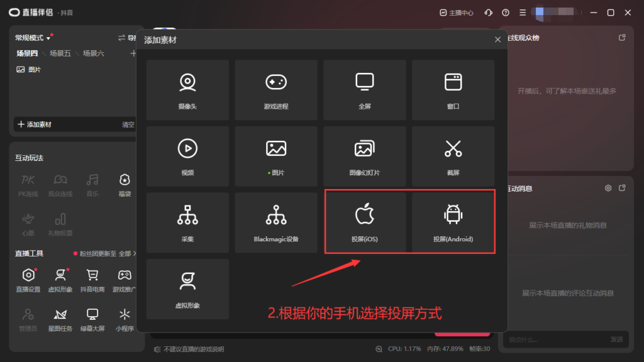Switch to the 场景五 tab
This screenshot has height=362, width=644.
(60, 53)
